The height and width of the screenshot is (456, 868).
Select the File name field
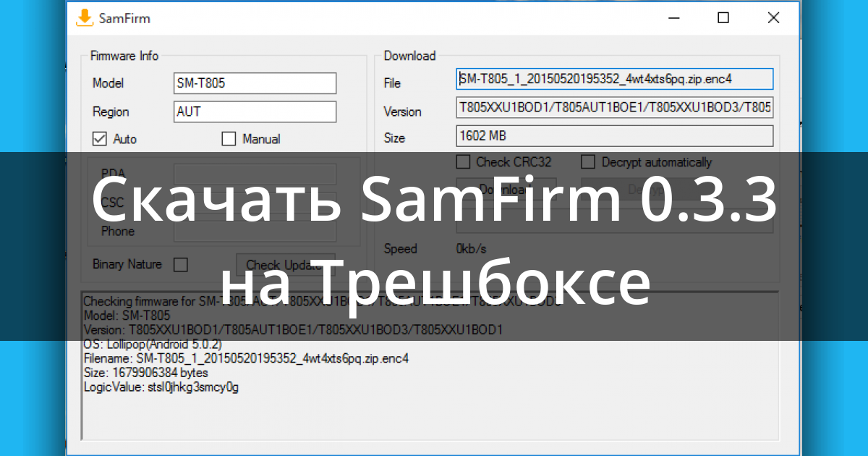[x=615, y=78]
